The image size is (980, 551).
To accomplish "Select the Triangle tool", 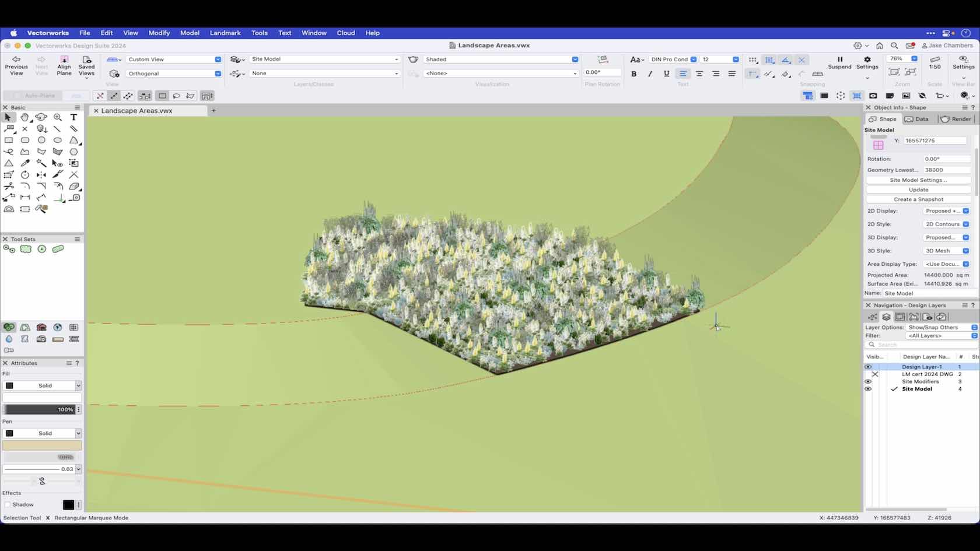I will (8, 163).
